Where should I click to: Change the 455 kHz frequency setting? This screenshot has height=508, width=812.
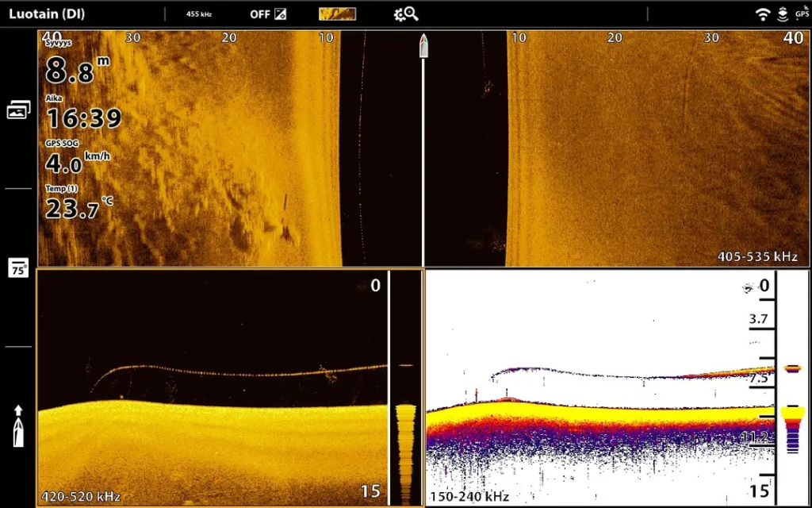click(x=199, y=14)
